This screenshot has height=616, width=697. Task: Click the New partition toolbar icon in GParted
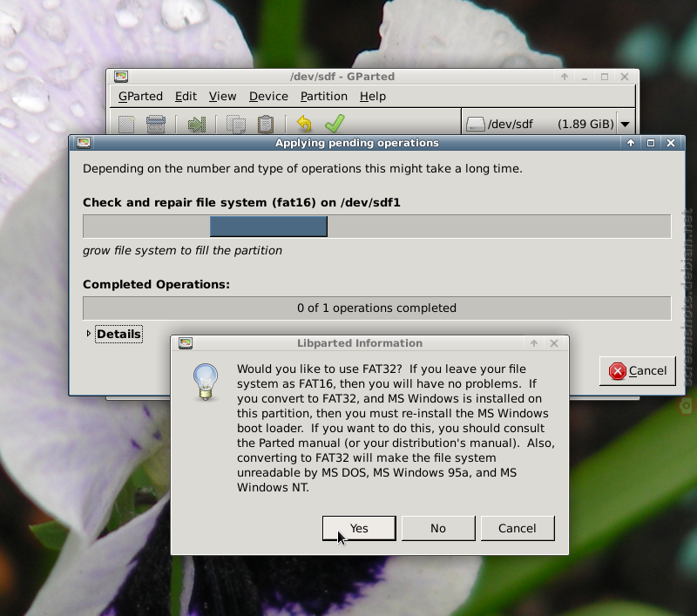pyautogui.click(x=126, y=124)
